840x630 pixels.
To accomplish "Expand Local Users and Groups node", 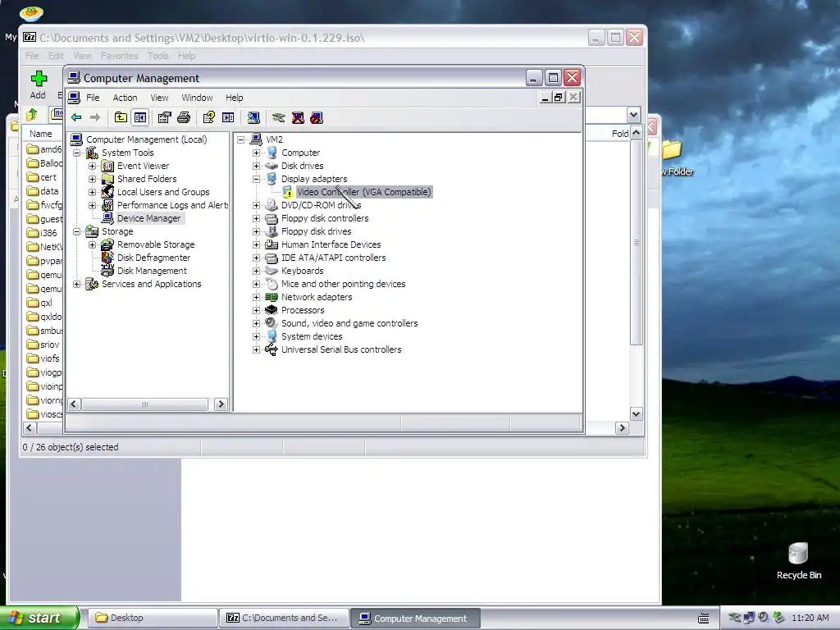I will [92, 192].
